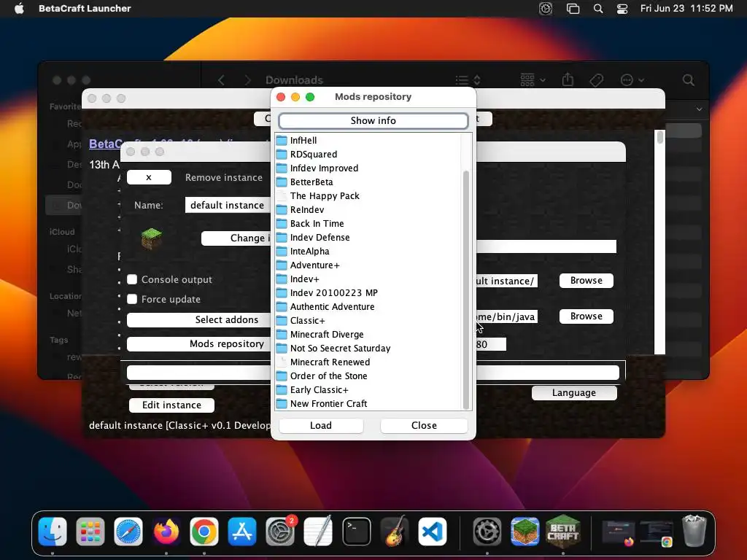Select the Classic+ mod entry
This screenshot has width=747, height=560.
[307, 321]
